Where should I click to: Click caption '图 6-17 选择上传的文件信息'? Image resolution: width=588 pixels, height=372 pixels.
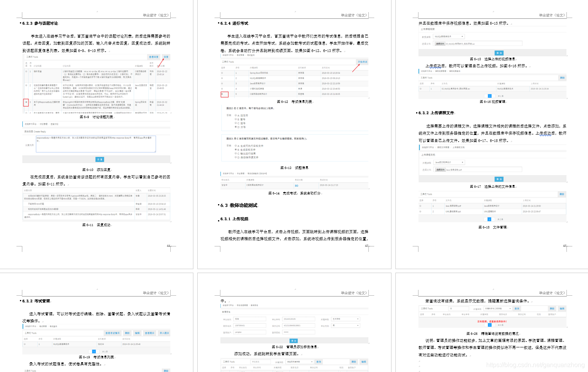click(492, 187)
